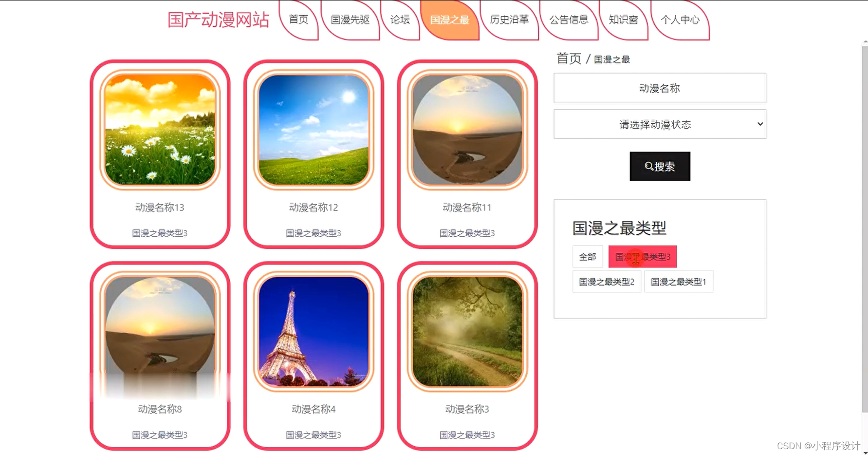This screenshot has width=868, height=455.
Task: Select the 国漫之最类型1 filter
Action: (679, 282)
